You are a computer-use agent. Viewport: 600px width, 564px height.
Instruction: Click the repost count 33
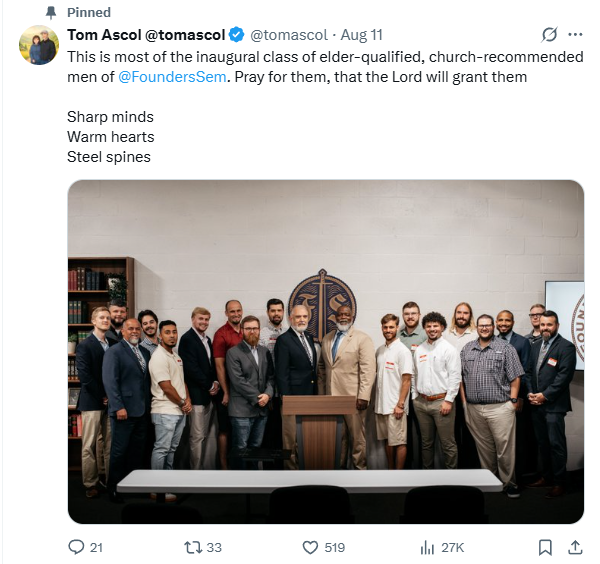click(x=214, y=547)
